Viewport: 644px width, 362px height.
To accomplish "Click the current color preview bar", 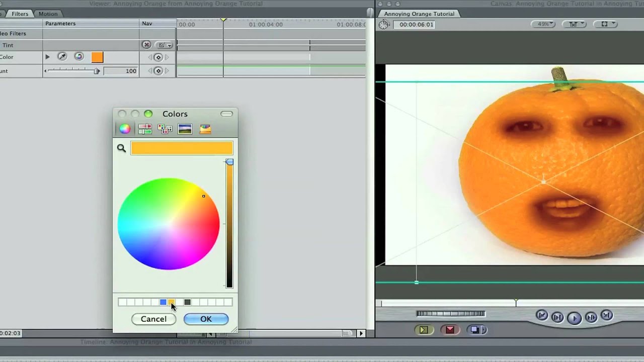I will (x=182, y=148).
